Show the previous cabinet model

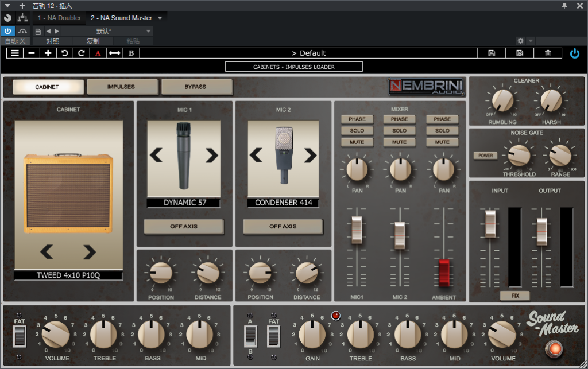click(47, 252)
